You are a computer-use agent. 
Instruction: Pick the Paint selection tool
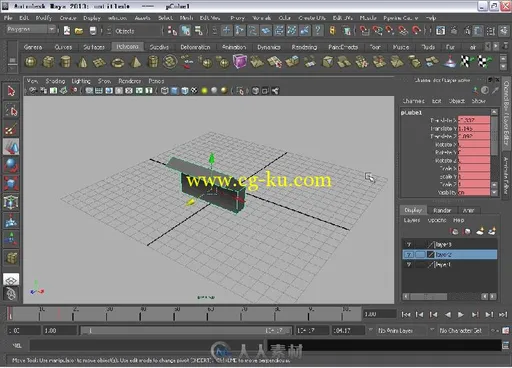11,129
